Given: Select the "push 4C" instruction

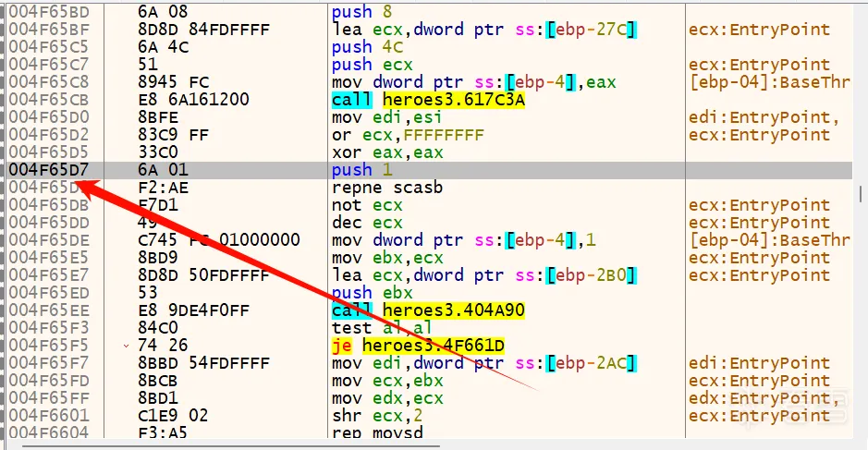Looking at the screenshot, I should [x=368, y=47].
